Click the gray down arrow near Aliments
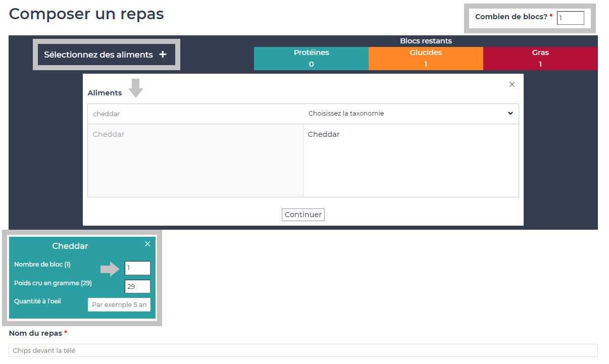 pos(136,88)
